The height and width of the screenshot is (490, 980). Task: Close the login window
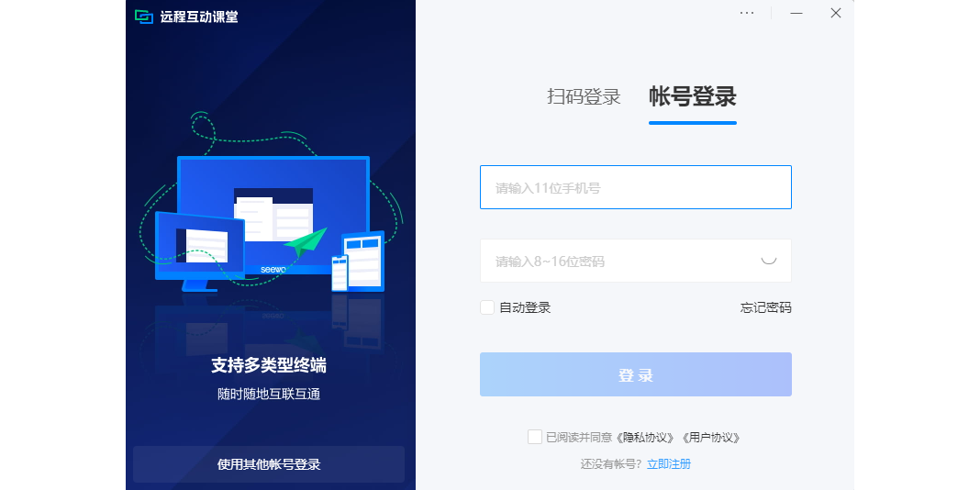coord(836,13)
